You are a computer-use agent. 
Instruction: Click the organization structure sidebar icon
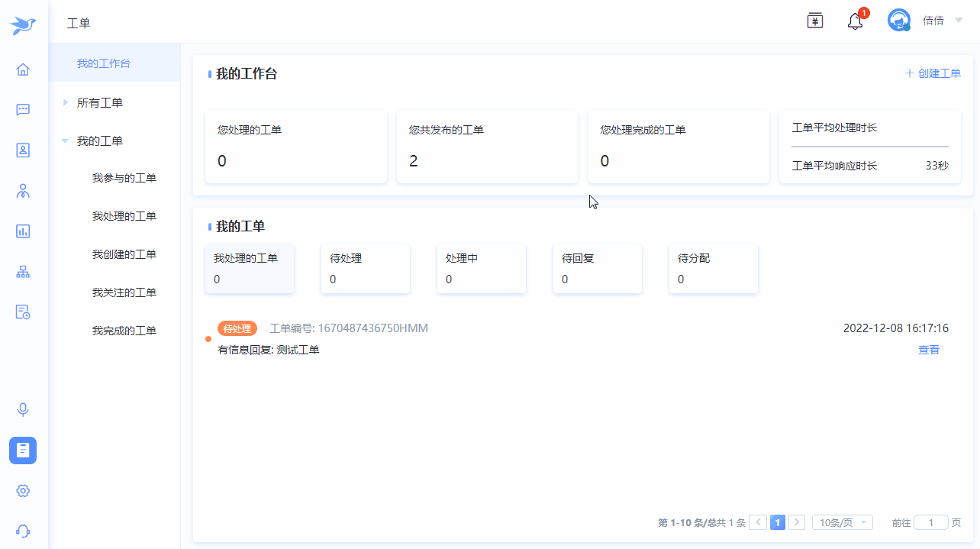click(23, 271)
